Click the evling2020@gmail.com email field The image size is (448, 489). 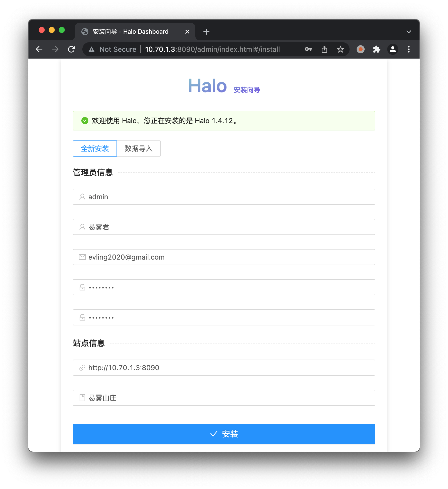pyautogui.click(x=224, y=257)
